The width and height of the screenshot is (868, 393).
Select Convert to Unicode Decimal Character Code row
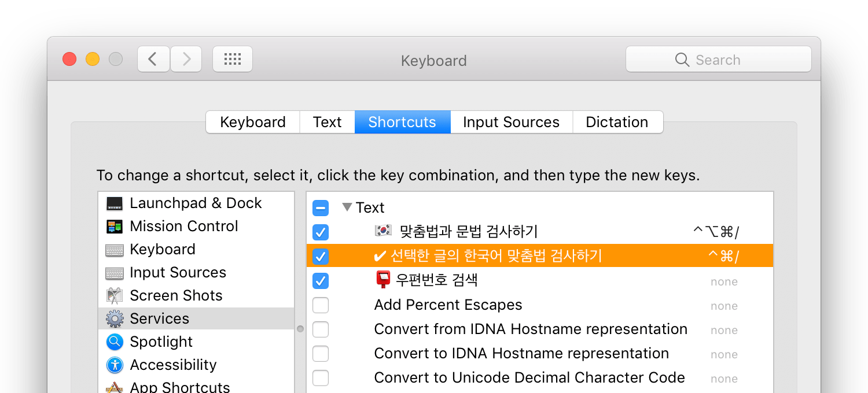pyautogui.click(x=540, y=378)
